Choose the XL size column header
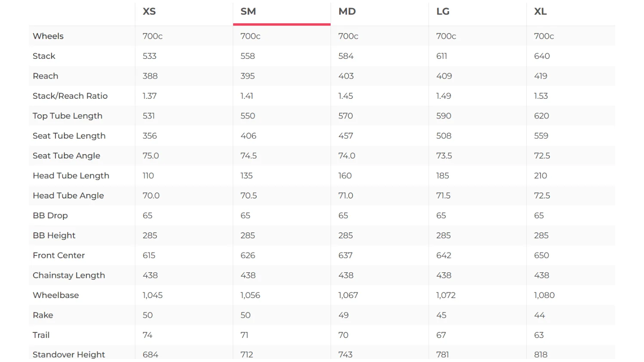644x362 pixels. [x=540, y=12]
